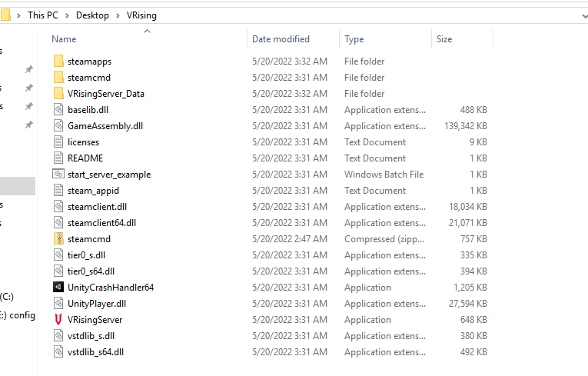Select the UnityCrashHandler64 file name
588x376 pixels.
[111, 287]
